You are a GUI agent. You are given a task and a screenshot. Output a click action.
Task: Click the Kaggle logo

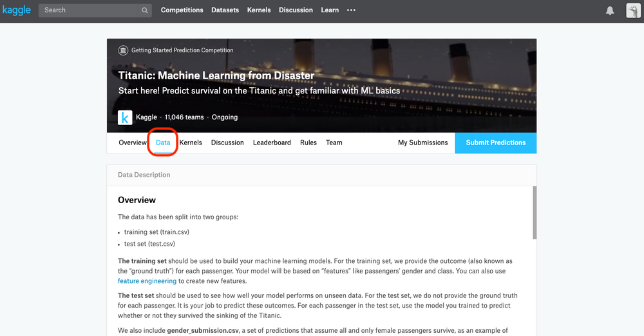tap(17, 10)
